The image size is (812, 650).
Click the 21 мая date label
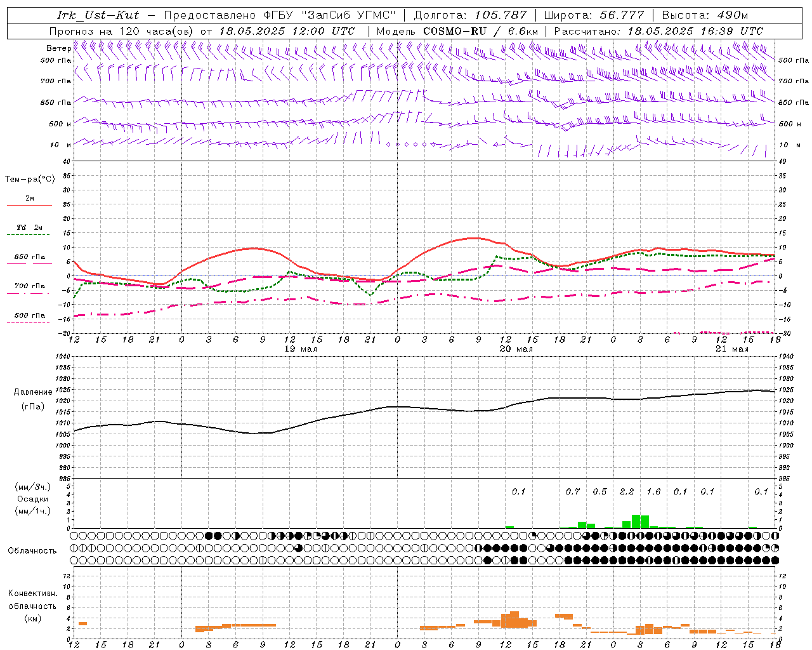coord(732,349)
